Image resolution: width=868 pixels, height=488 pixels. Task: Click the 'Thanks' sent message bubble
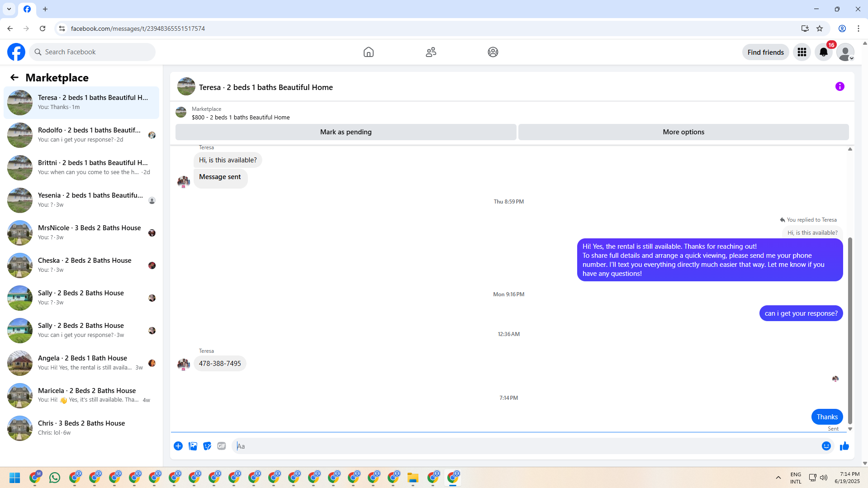click(x=827, y=417)
